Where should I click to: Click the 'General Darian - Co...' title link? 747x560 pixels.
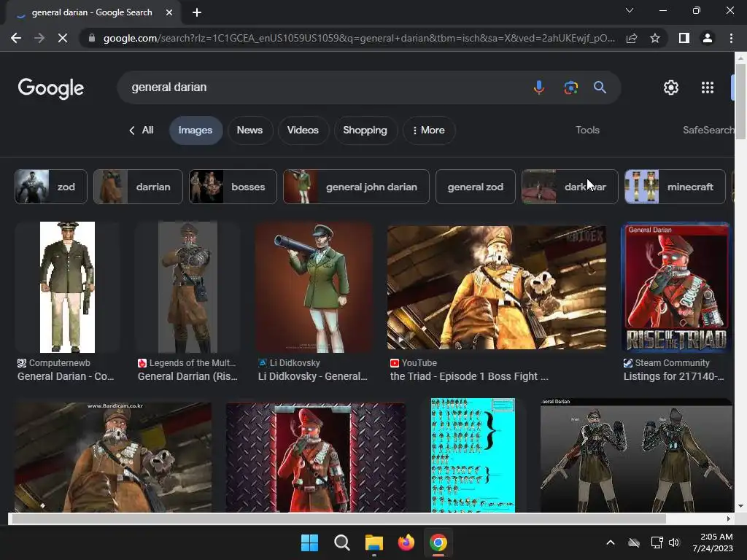pyautogui.click(x=66, y=376)
